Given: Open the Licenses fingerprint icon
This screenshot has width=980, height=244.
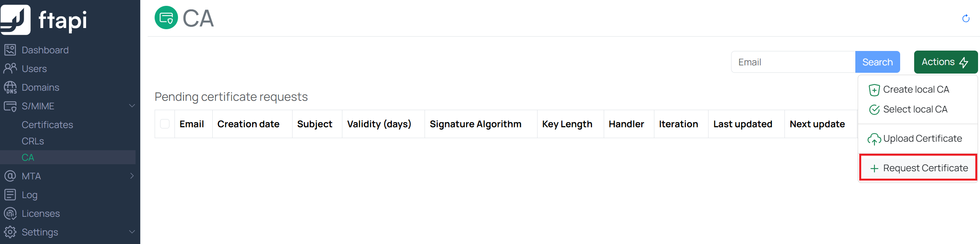Looking at the screenshot, I should pos(10,213).
